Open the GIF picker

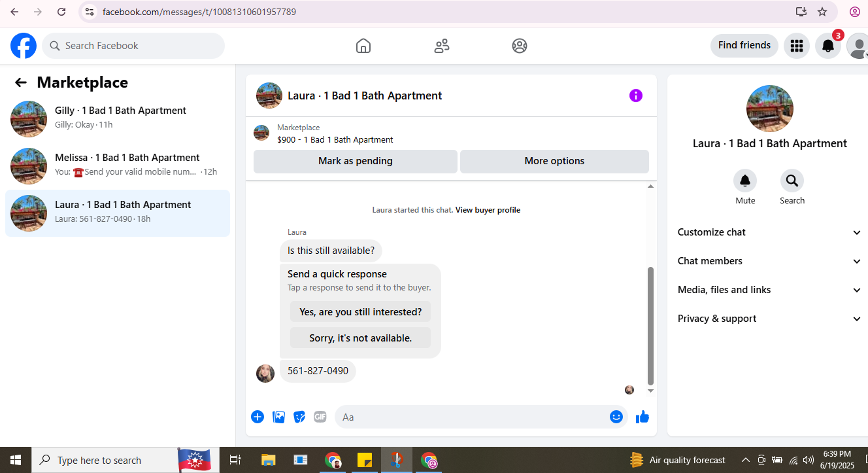pos(320,417)
